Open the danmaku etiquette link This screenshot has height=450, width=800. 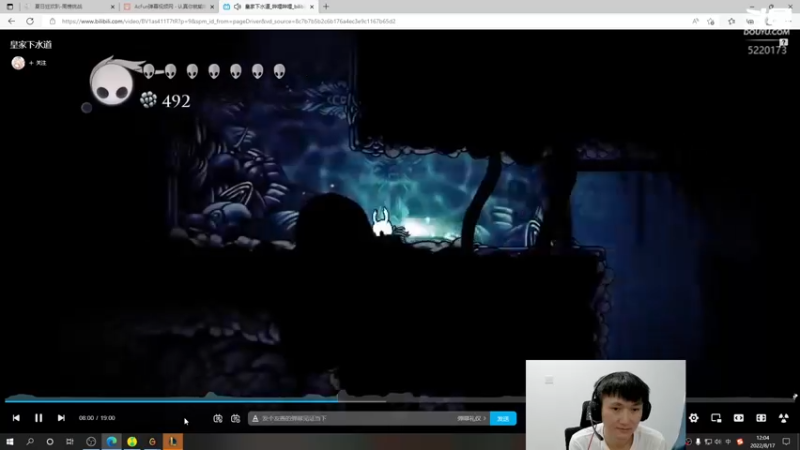click(471, 418)
